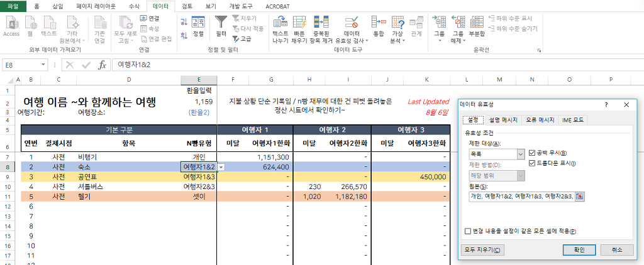The height and width of the screenshot is (265, 644).
Task: Open the 수식 ribbon tab
Action: 133,5
